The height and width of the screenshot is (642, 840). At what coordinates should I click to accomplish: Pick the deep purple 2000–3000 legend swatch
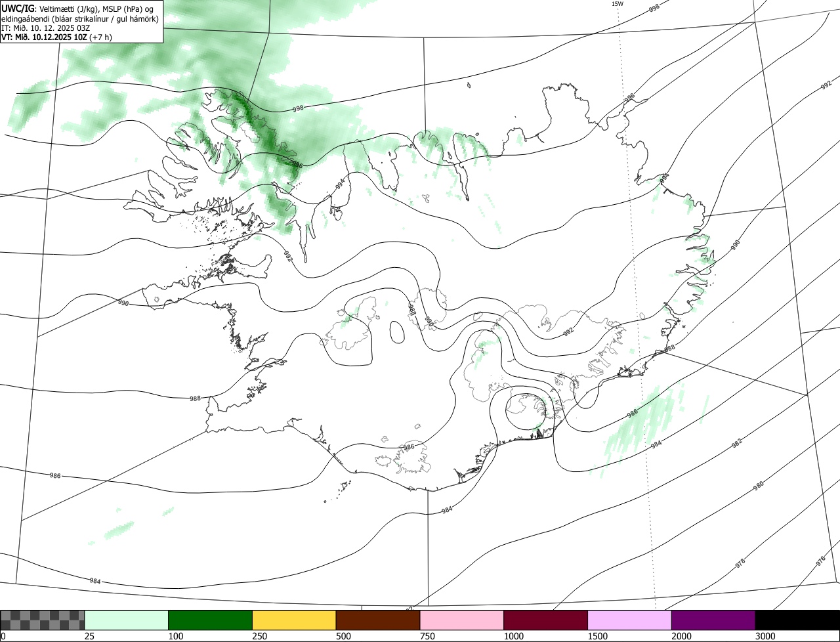(x=713, y=620)
